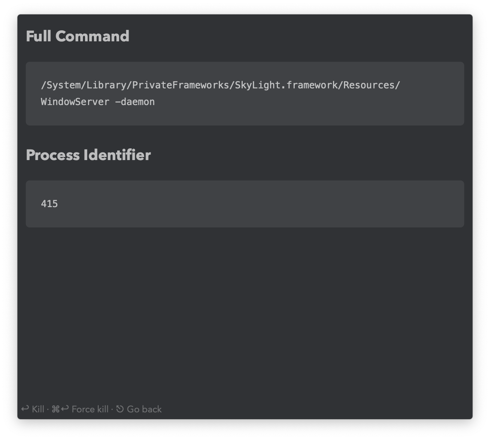The image size is (490, 448).
Task: Click the command key symbol before Force kill
Action: point(55,409)
